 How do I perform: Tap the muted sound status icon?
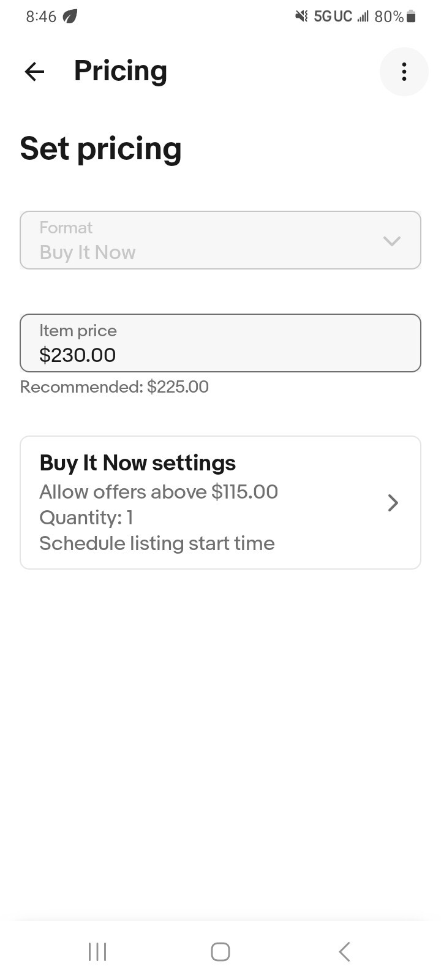pyautogui.click(x=301, y=17)
